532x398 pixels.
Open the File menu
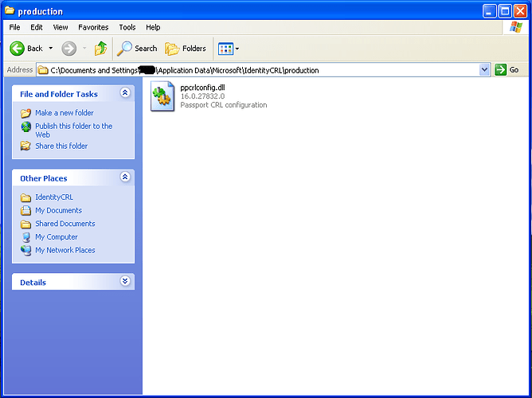(14, 27)
